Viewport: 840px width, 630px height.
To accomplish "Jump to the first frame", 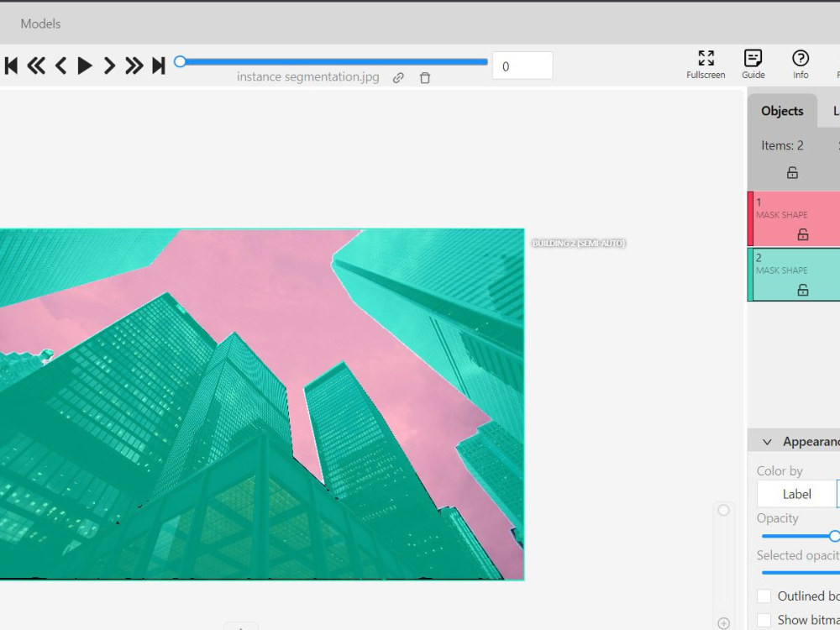I will click(x=11, y=65).
